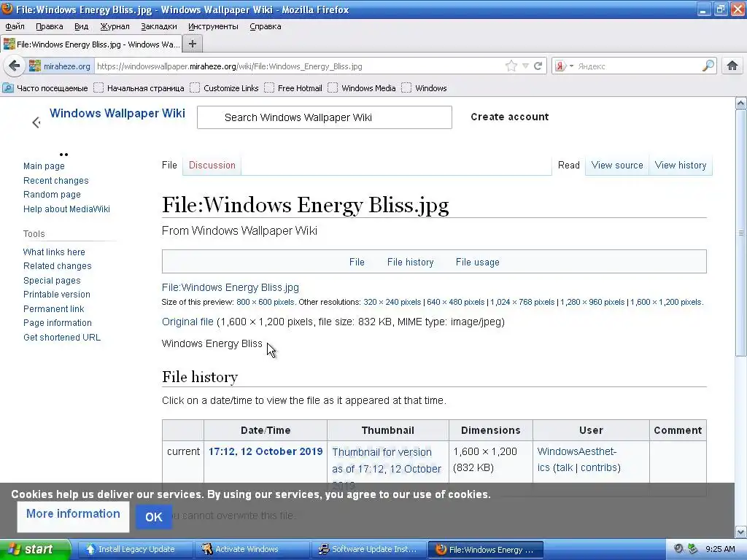Click Create account

[510, 117]
